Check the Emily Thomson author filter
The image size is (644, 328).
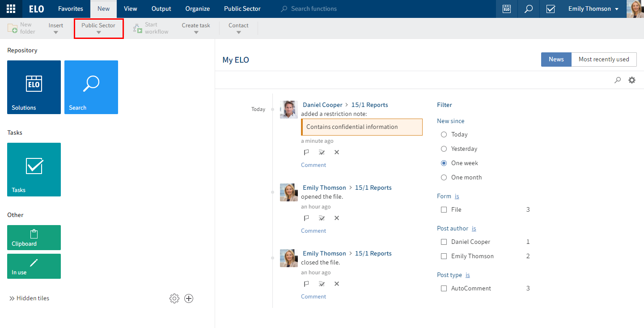click(x=444, y=256)
